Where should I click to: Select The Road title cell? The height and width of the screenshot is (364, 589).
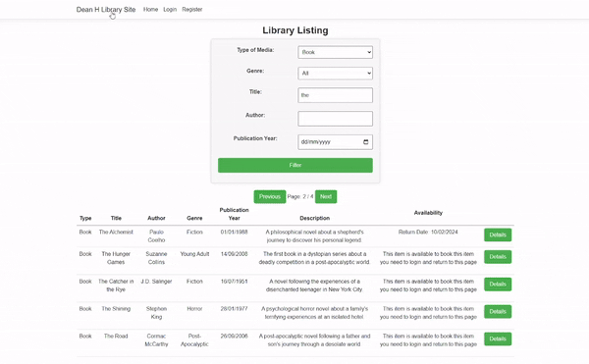116,336
